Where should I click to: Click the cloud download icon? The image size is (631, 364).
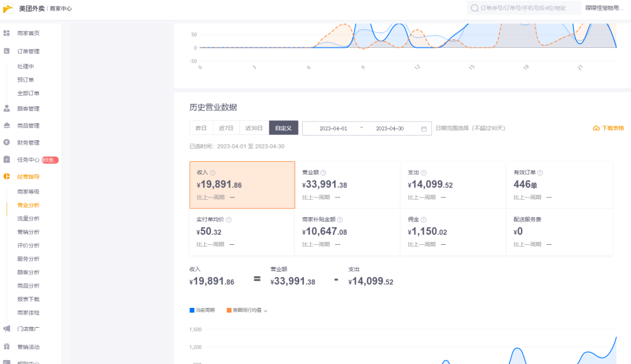[x=596, y=129]
